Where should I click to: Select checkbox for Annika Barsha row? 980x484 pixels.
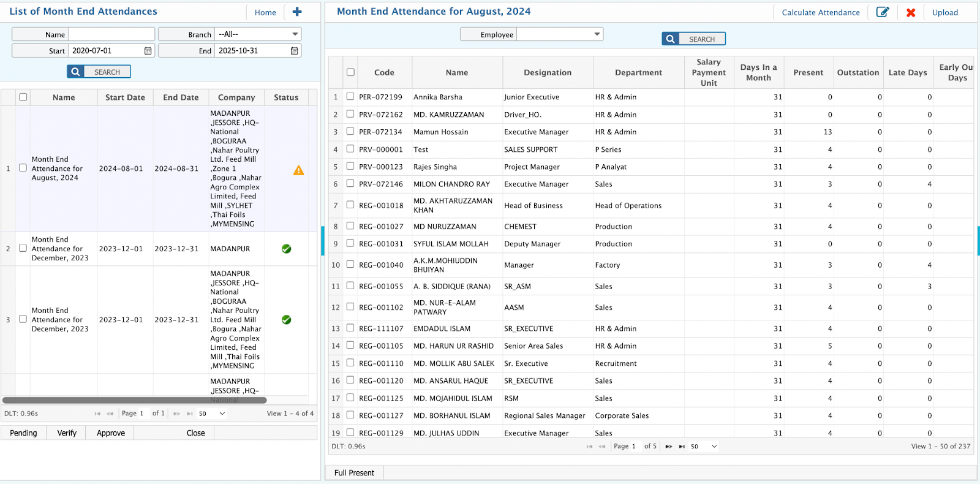tap(350, 96)
